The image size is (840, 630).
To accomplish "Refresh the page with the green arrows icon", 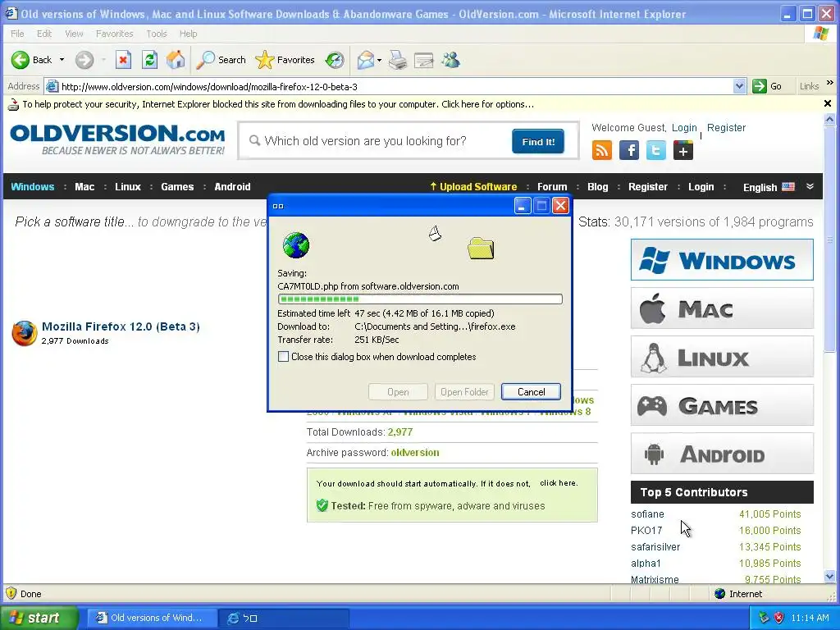I will [x=149, y=60].
